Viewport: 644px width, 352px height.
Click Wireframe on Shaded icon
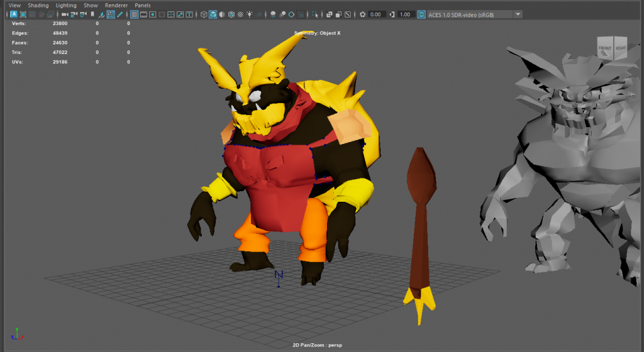231,14
